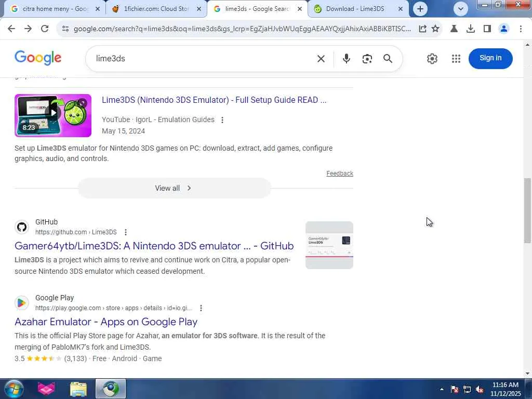Clear the search box text
This screenshot has height=399, width=532.
[x=321, y=59]
